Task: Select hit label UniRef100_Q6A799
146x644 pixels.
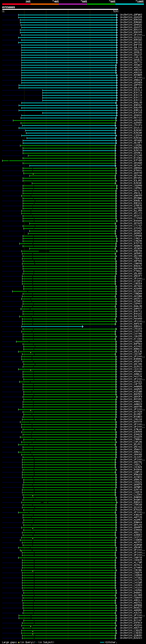Action: (131, 618)
